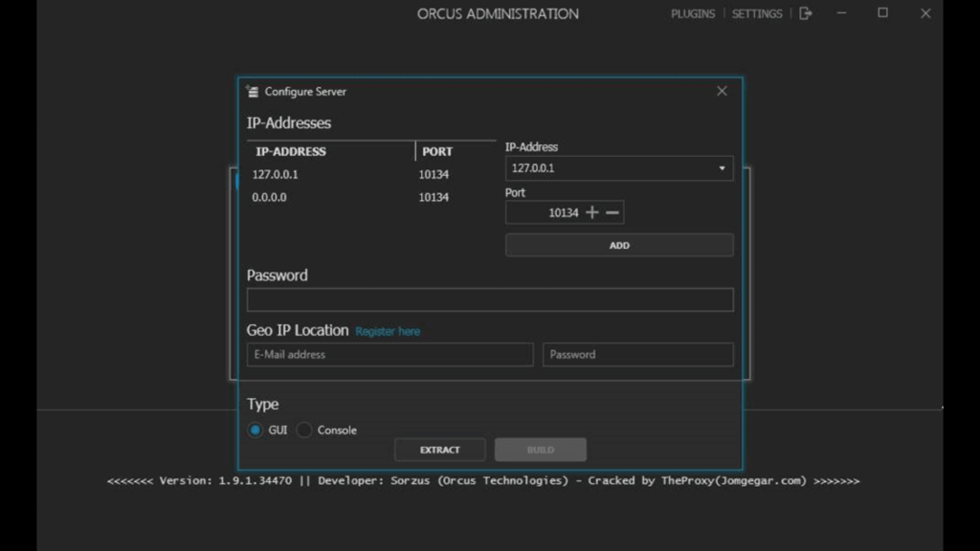The width and height of the screenshot is (980, 551).
Task: Click port 10134 of the 127.0.0.1 row
Action: pyautogui.click(x=434, y=174)
